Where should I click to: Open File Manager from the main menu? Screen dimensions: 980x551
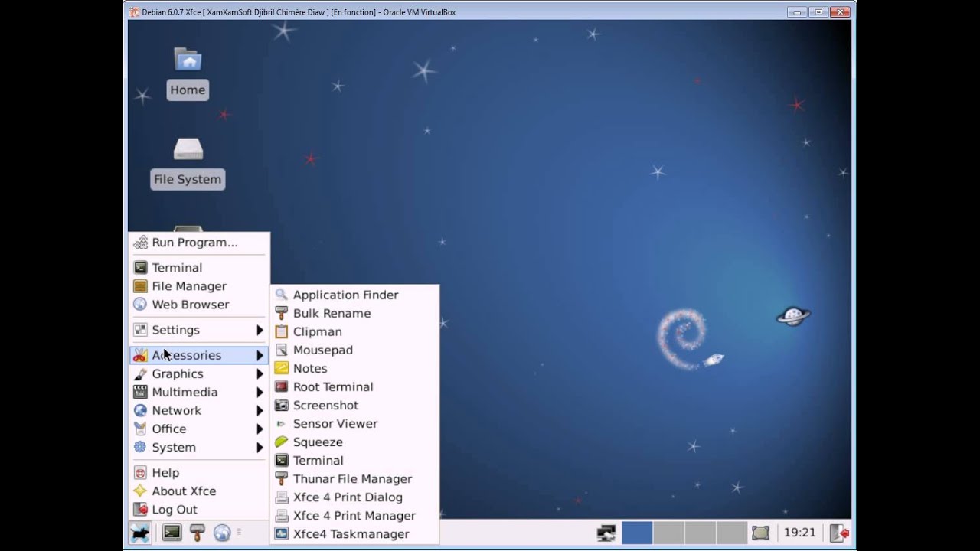point(199,285)
